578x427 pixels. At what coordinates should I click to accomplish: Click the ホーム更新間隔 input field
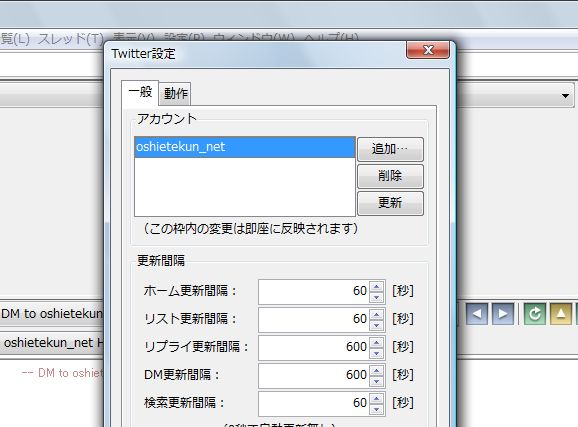313,291
